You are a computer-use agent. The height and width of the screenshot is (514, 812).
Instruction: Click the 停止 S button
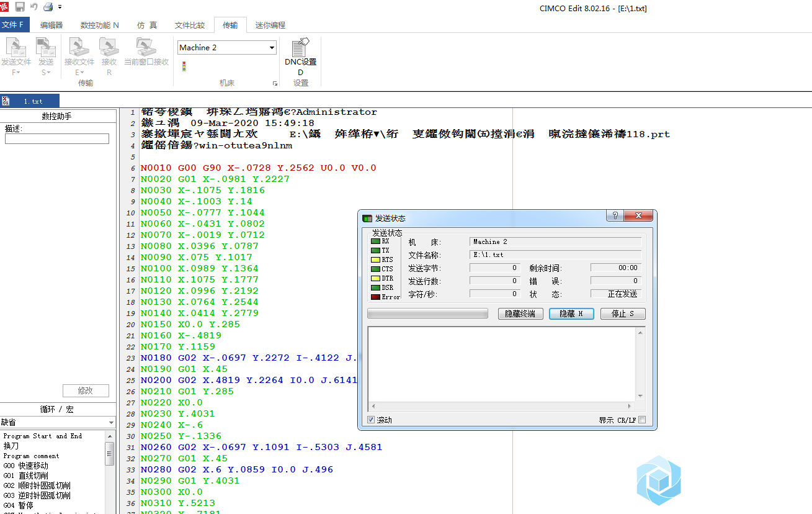click(x=623, y=313)
